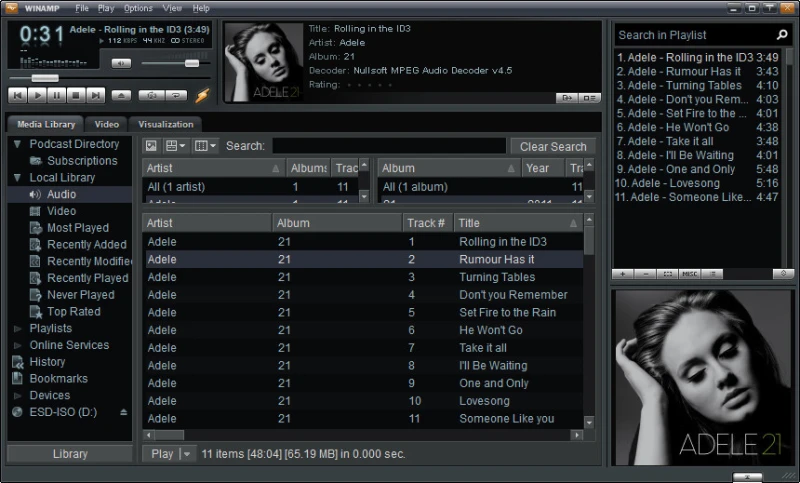Click the Winamp logo icon in title bar

click(x=11, y=8)
